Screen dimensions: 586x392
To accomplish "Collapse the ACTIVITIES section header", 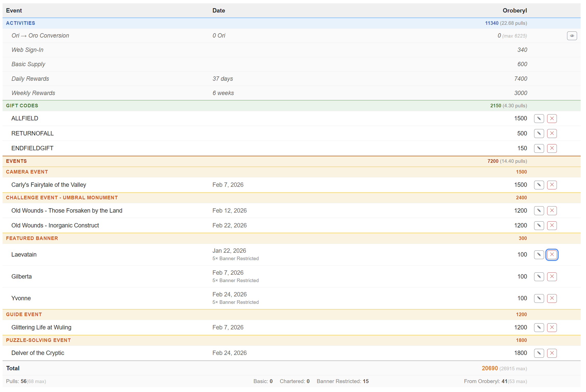I will pyautogui.click(x=20, y=23).
